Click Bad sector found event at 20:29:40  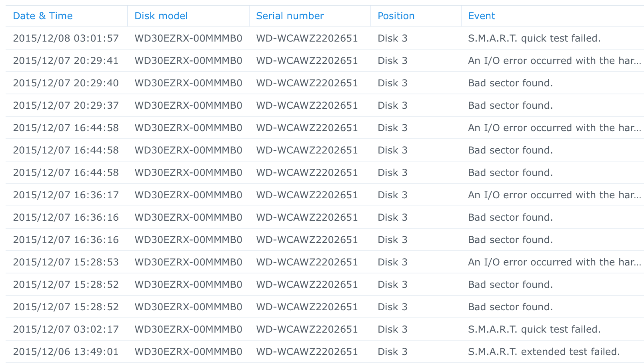(510, 83)
